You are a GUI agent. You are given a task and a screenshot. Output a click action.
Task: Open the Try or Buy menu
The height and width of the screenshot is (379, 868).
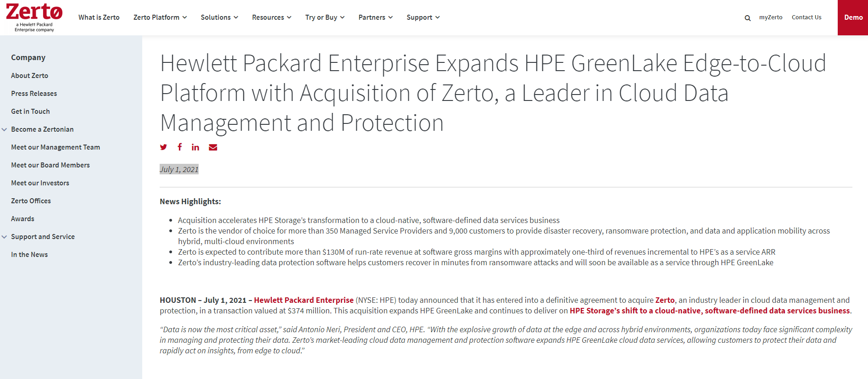[x=325, y=17]
